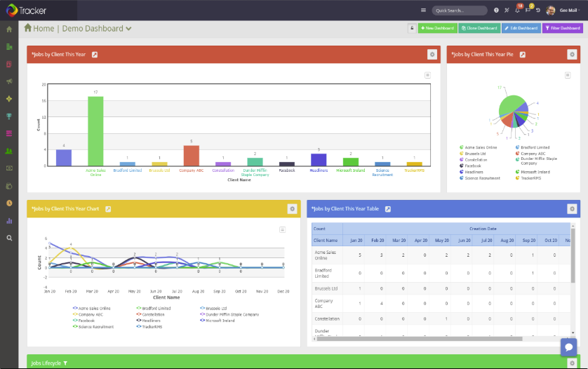This screenshot has width=588, height=369.
Task: Open the notifications bell with 18 badge
Action: [518, 10]
